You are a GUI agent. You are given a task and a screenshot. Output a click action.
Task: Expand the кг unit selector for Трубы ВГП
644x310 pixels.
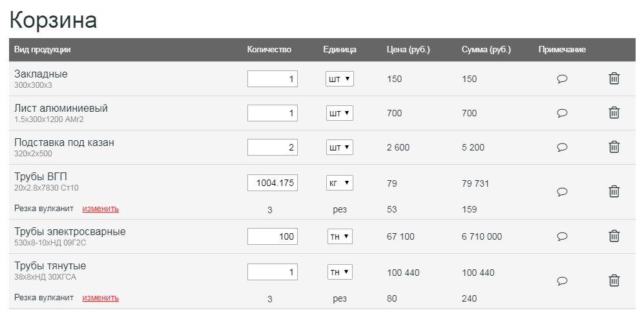pyautogui.click(x=340, y=183)
